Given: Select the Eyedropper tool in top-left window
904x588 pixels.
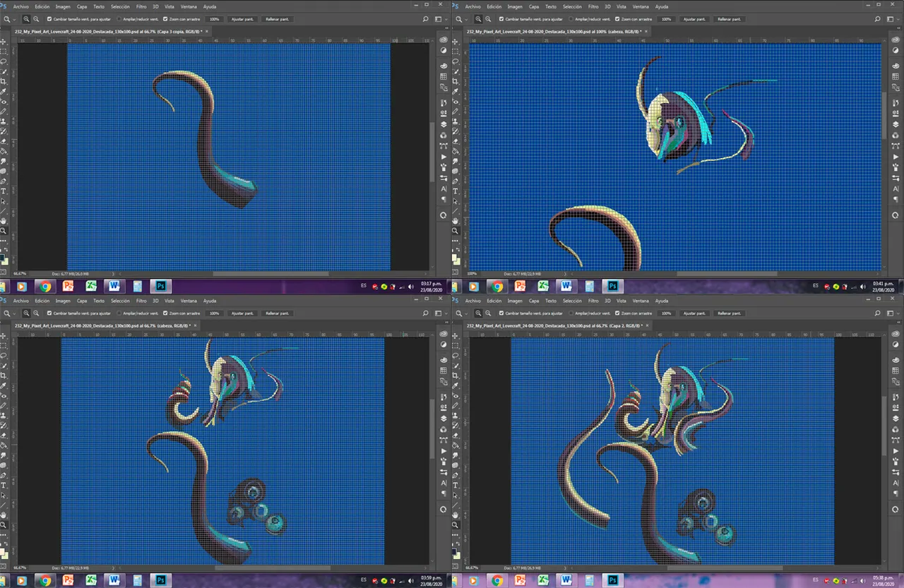Looking at the screenshot, I should (x=4, y=91).
